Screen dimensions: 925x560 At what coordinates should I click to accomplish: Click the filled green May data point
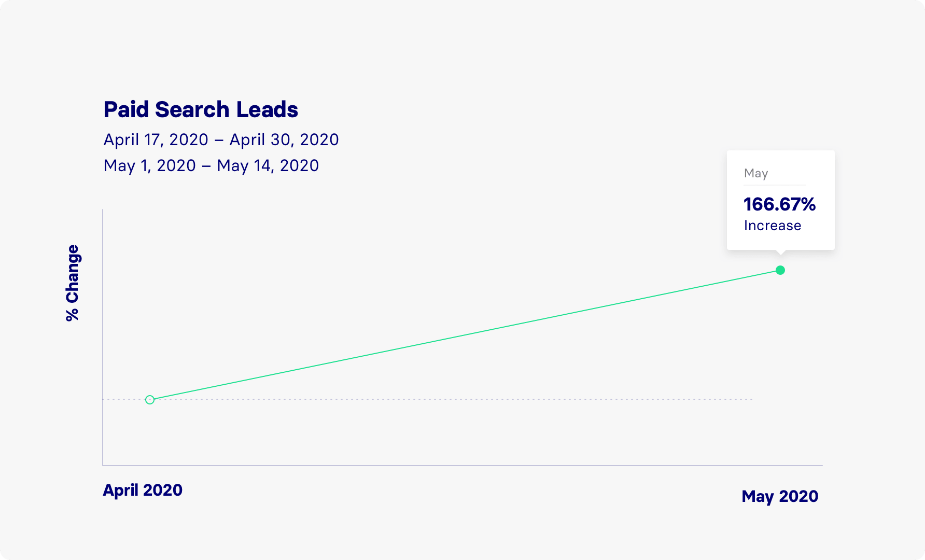point(780,270)
